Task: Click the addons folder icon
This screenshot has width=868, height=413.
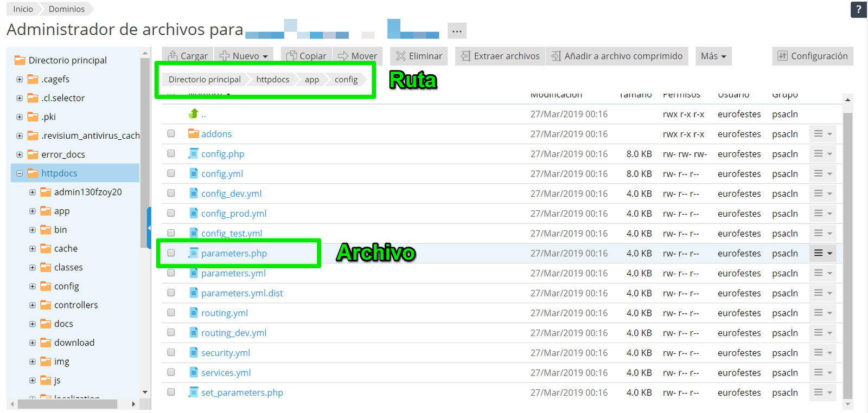Action: pyautogui.click(x=194, y=133)
